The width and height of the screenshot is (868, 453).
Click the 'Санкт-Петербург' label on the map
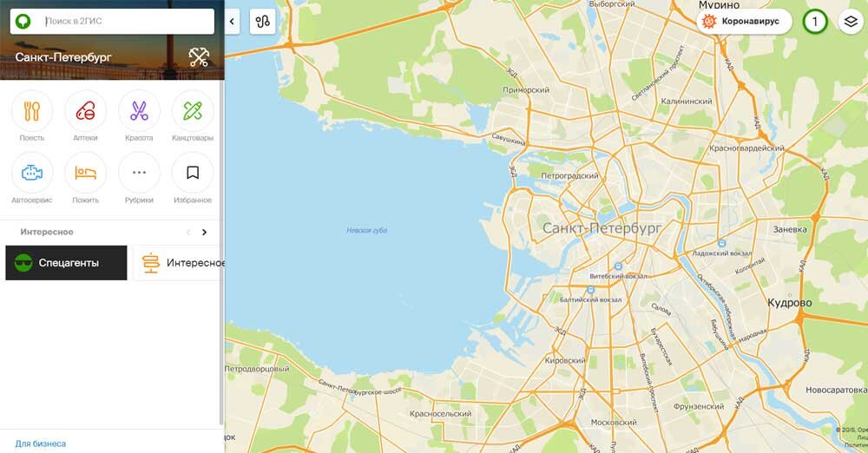point(602,228)
